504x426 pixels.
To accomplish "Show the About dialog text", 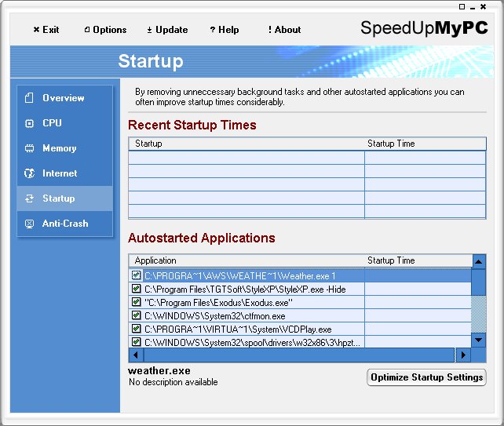I will pyautogui.click(x=287, y=30).
